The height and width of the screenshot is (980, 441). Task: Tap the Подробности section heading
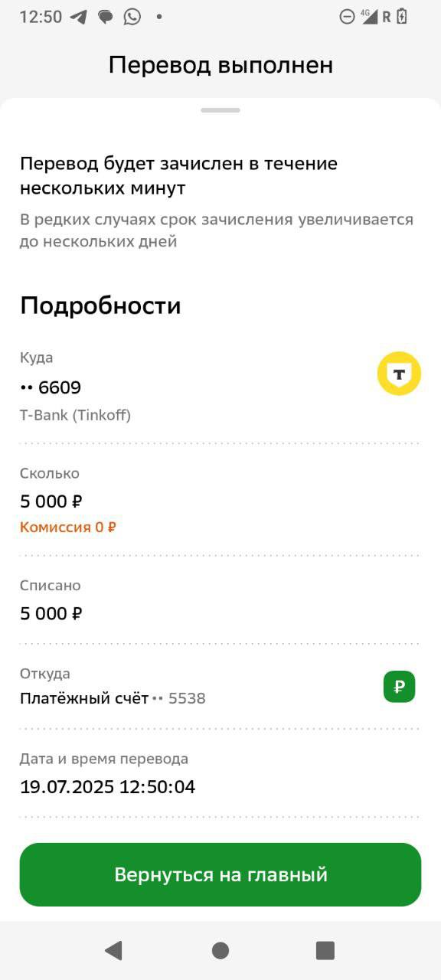[x=100, y=305]
